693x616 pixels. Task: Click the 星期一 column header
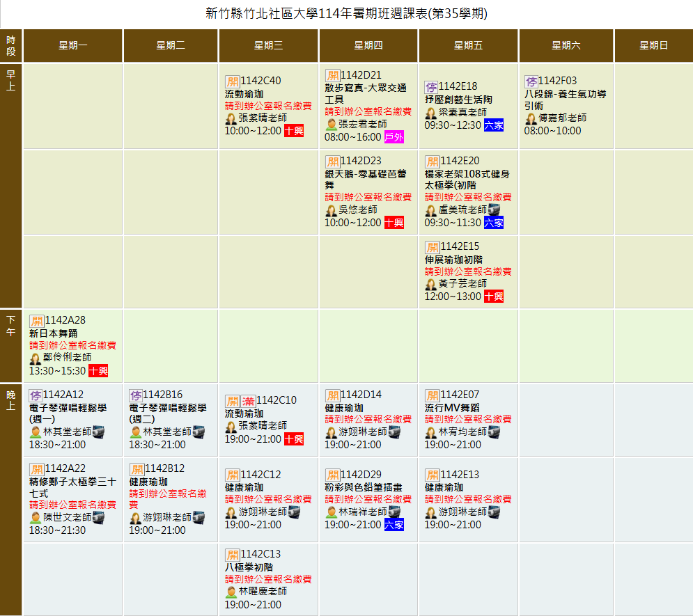point(73,45)
